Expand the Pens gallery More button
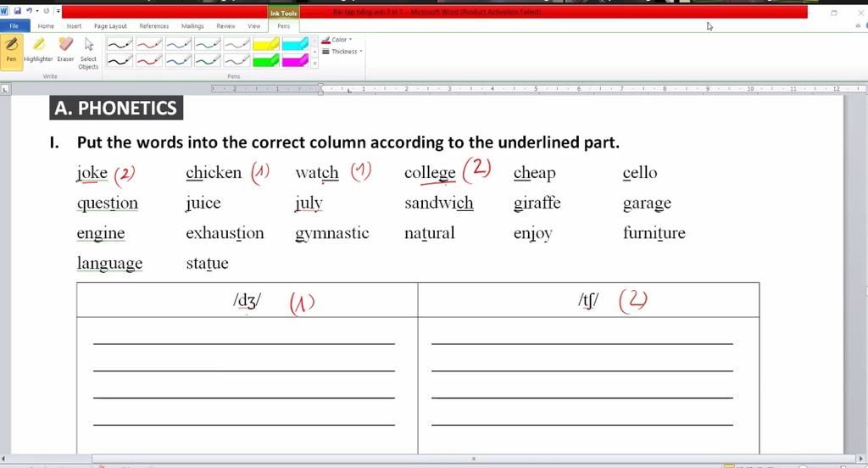The image size is (868, 468). [x=315, y=63]
